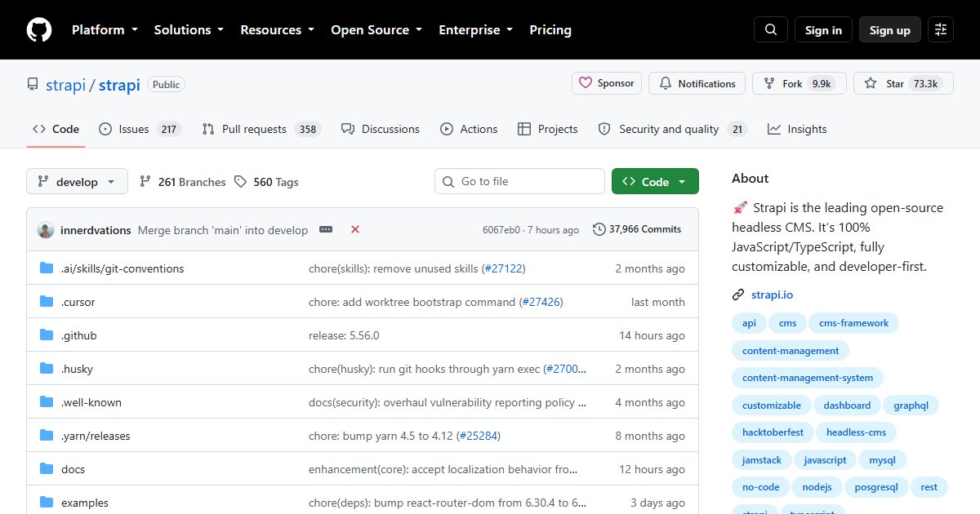Image resolution: width=980 pixels, height=514 pixels.
Task: Switch to the Discussions tab
Action: [x=381, y=129]
